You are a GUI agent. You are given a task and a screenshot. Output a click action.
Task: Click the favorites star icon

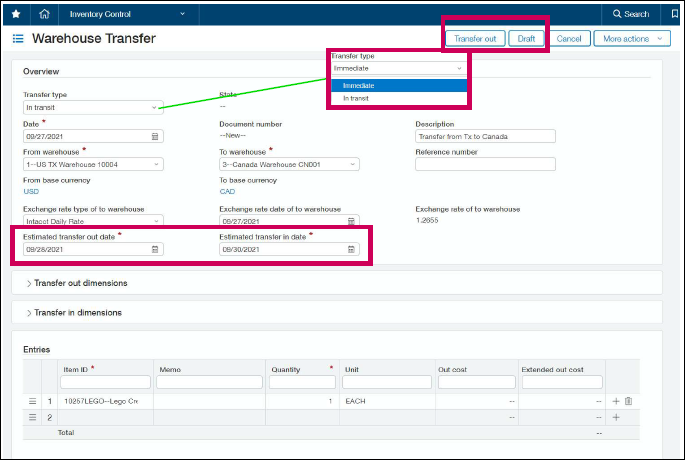click(x=15, y=14)
